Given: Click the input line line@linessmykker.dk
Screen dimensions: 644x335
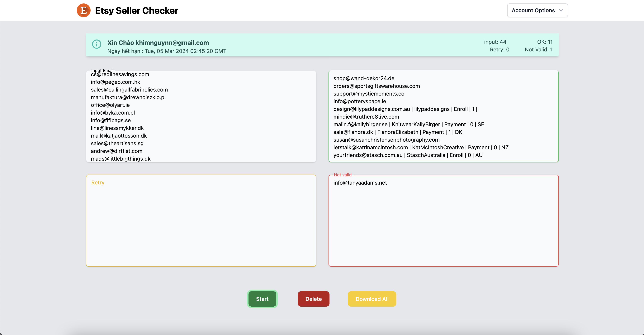Looking at the screenshot, I should click(117, 128).
